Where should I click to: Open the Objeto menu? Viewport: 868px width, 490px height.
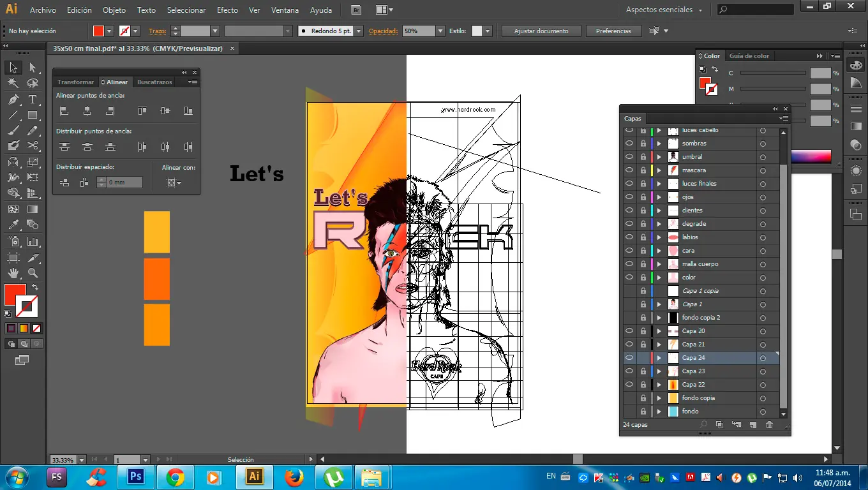point(114,10)
